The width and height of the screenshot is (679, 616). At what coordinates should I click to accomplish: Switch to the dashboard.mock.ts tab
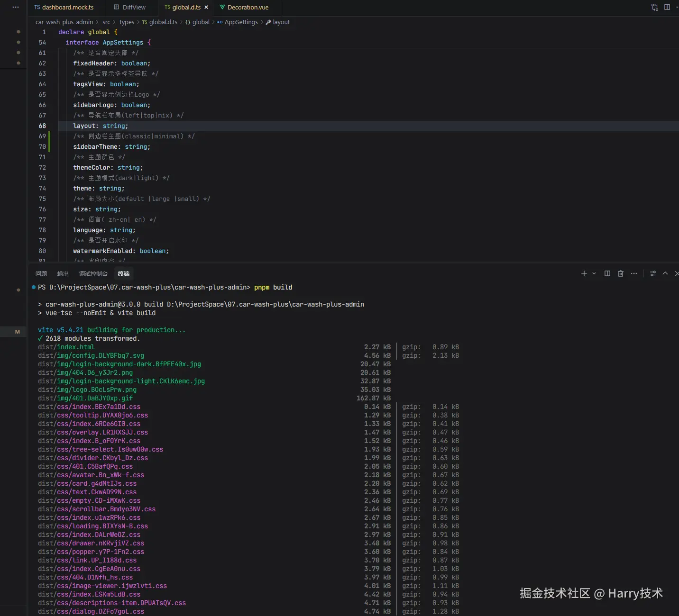click(x=64, y=7)
